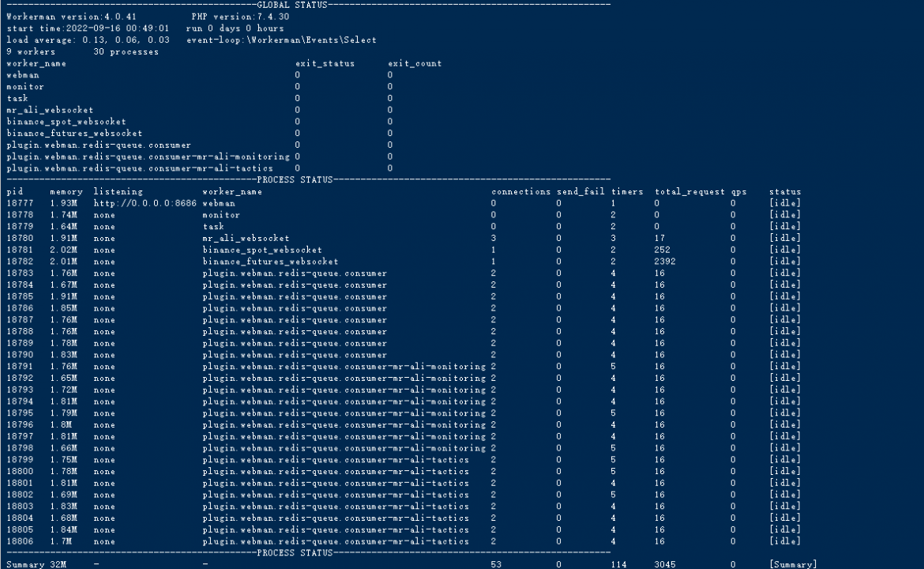Click the http://0.0.0.0:8686 listening address
Viewport: 924px width, 569px height.
pos(145,203)
